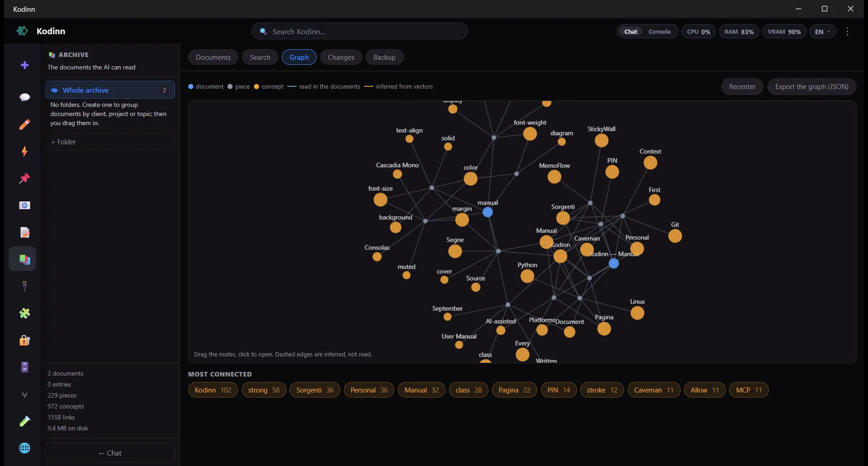Click the 'MemoFlow' concept node

[x=554, y=177]
